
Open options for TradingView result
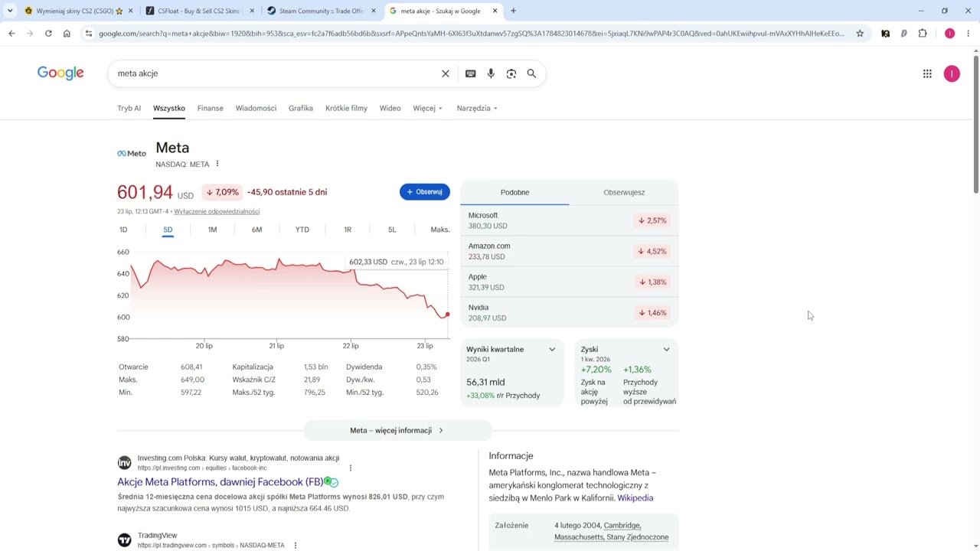point(296,546)
